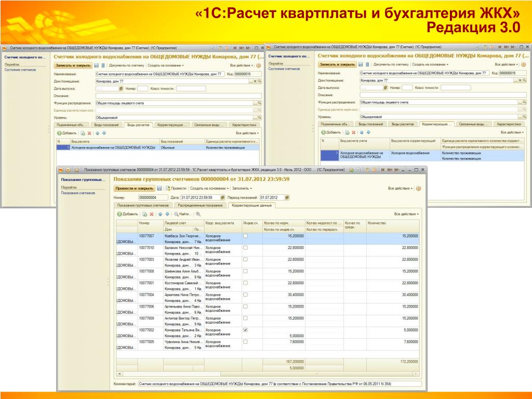532x399 pixels.
Task: Click red delete icon in right window table toolbar
Action: pyautogui.click(x=353, y=132)
